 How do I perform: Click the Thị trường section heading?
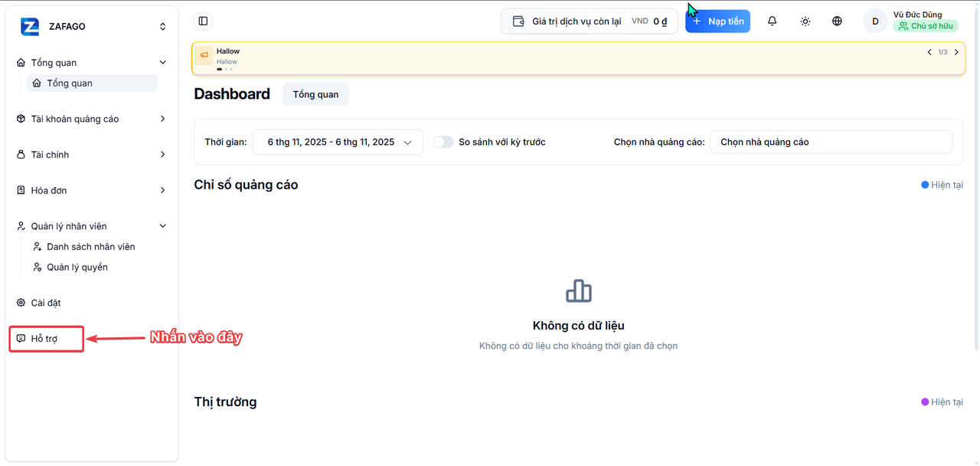coord(225,402)
